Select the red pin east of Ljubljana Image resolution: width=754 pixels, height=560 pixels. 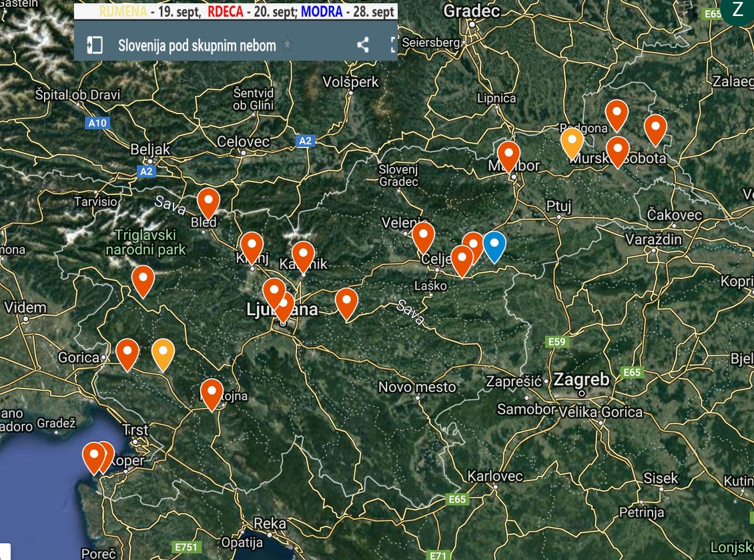pos(346,302)
